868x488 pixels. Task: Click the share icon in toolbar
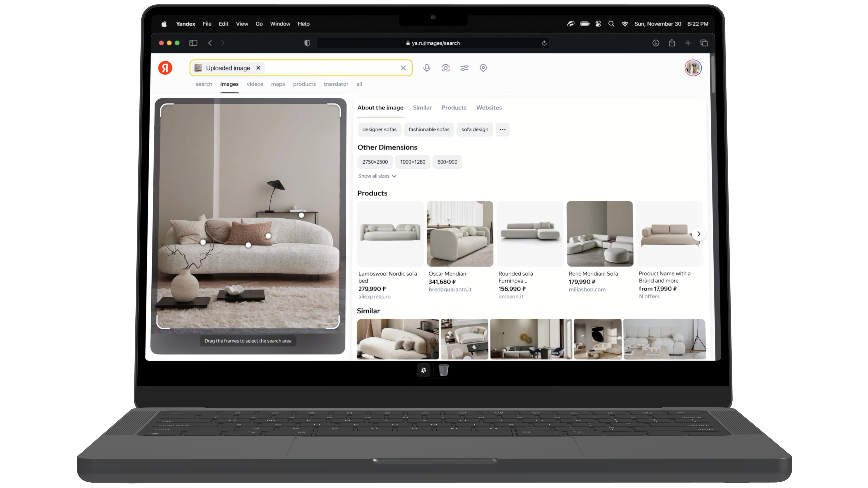pos(672,43)
